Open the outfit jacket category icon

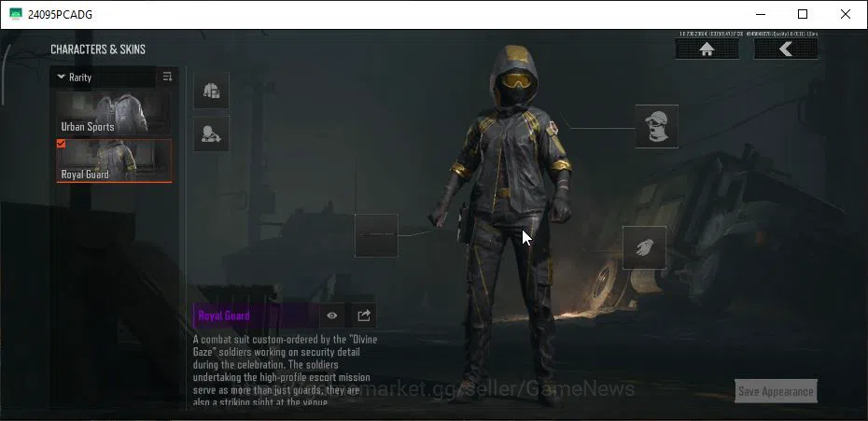pyautogui.click(x=212, y=90)
